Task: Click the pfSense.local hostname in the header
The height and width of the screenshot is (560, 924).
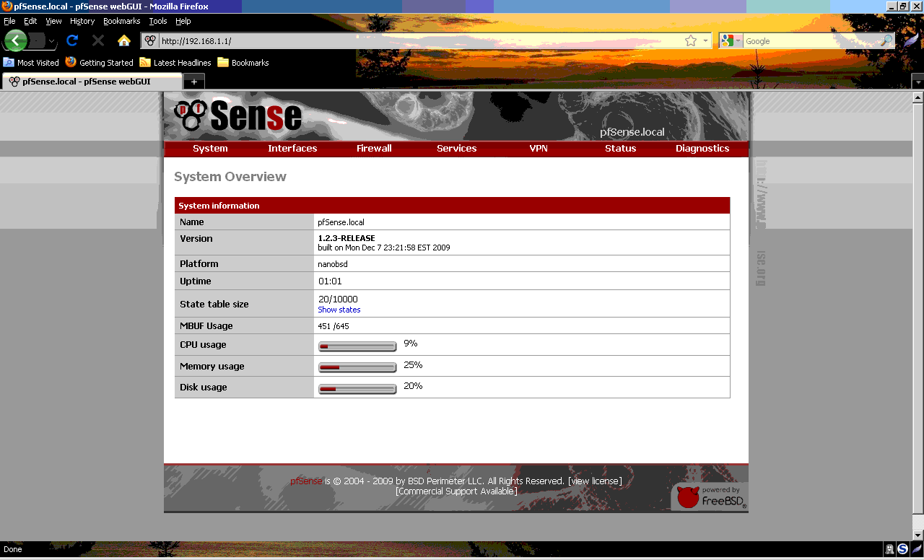Action: tap(632, 132)
